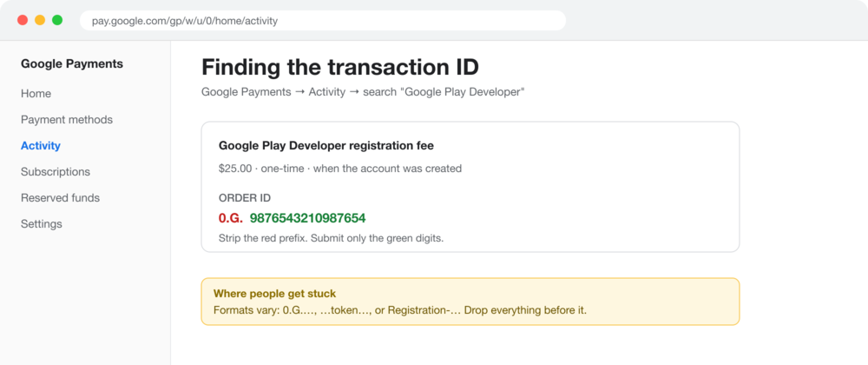Open Reserved funds in sidebar
Viewport: 868px width, 365px height.
coord(61,198)
